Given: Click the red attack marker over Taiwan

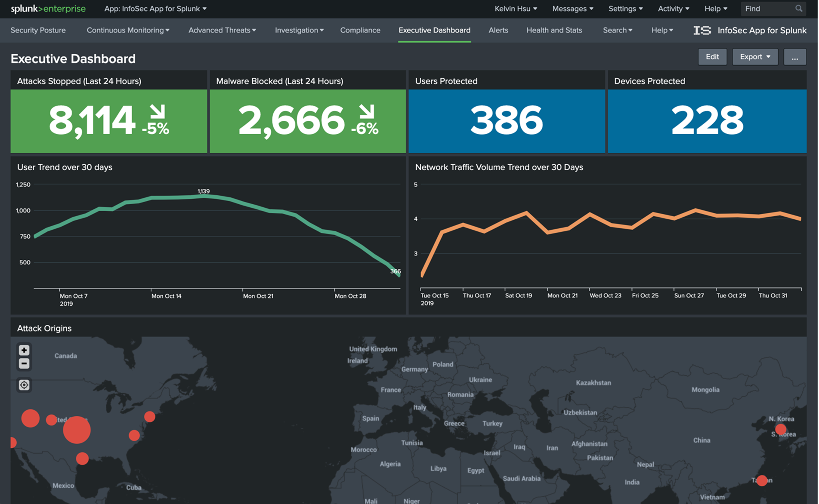Looking at the screenshot, I should click(x=762, y=480).
